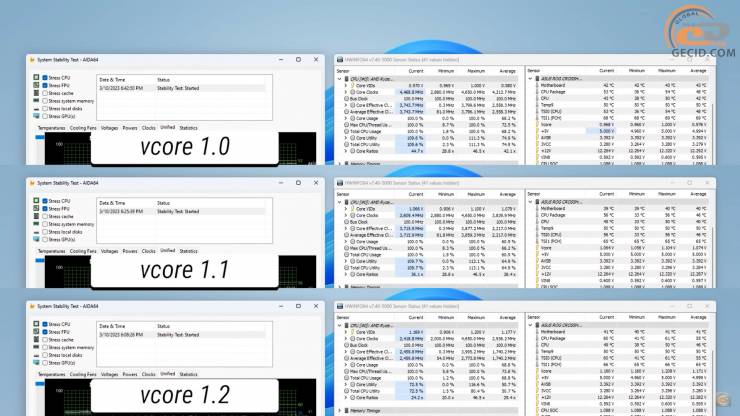Click the GPU monitor icon in vcore 1.2 window

(x=36, y=362)
